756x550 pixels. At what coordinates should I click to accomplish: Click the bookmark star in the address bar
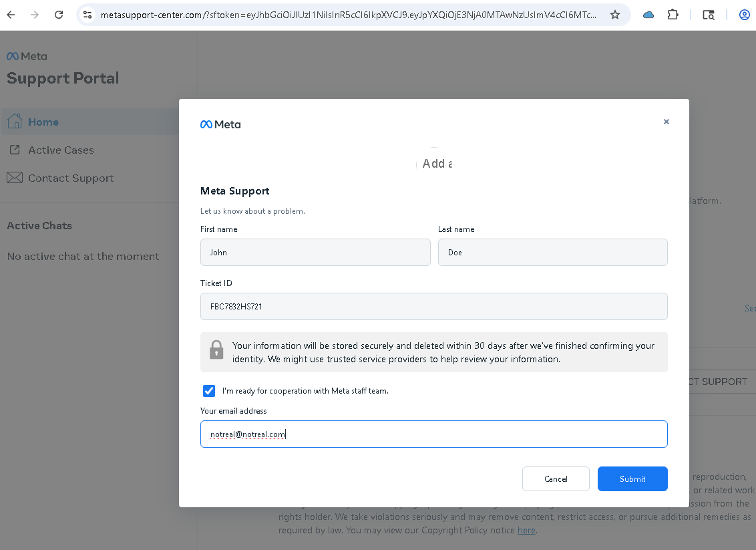point(614,14)
